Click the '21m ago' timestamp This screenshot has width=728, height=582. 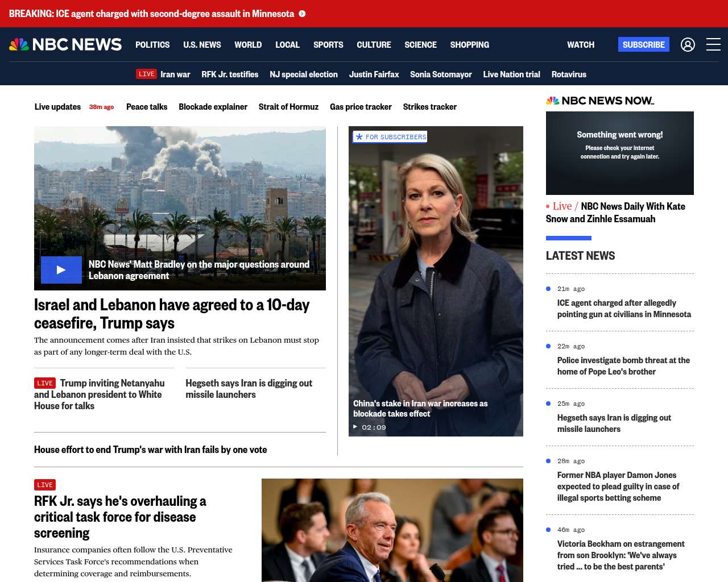[x=571, y=289]
